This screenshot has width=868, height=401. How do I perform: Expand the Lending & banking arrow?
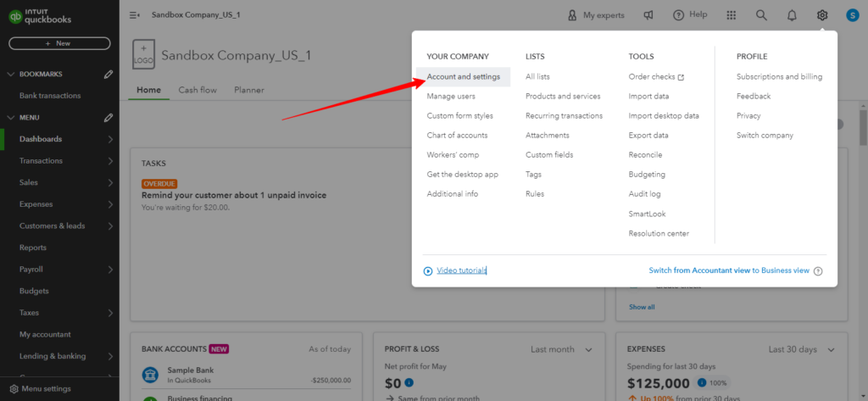coord(110,356)
